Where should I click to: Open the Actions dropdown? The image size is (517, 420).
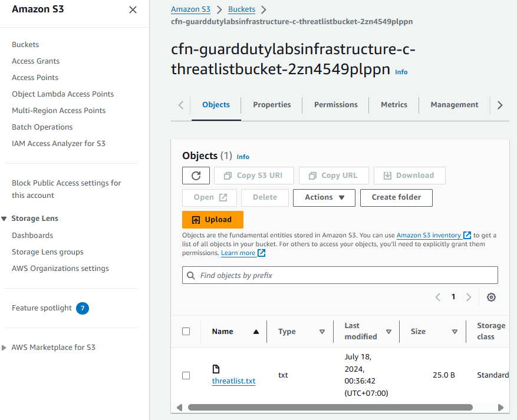click(324, 198)
